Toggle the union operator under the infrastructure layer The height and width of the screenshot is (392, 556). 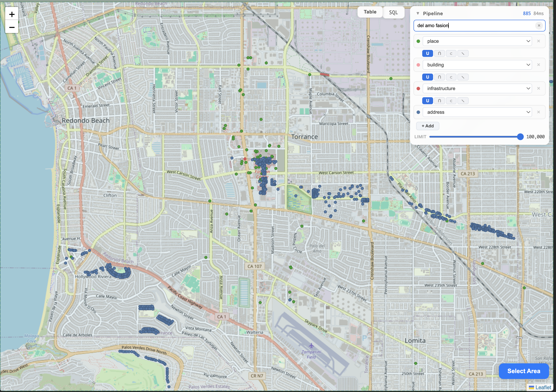(x=427, y=101)
